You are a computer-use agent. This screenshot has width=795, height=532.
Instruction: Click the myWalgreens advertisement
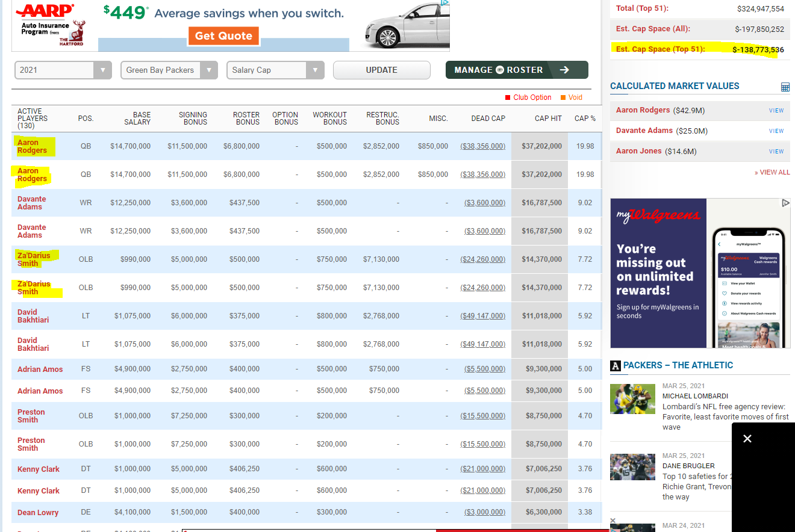click(x=700, y=273)
